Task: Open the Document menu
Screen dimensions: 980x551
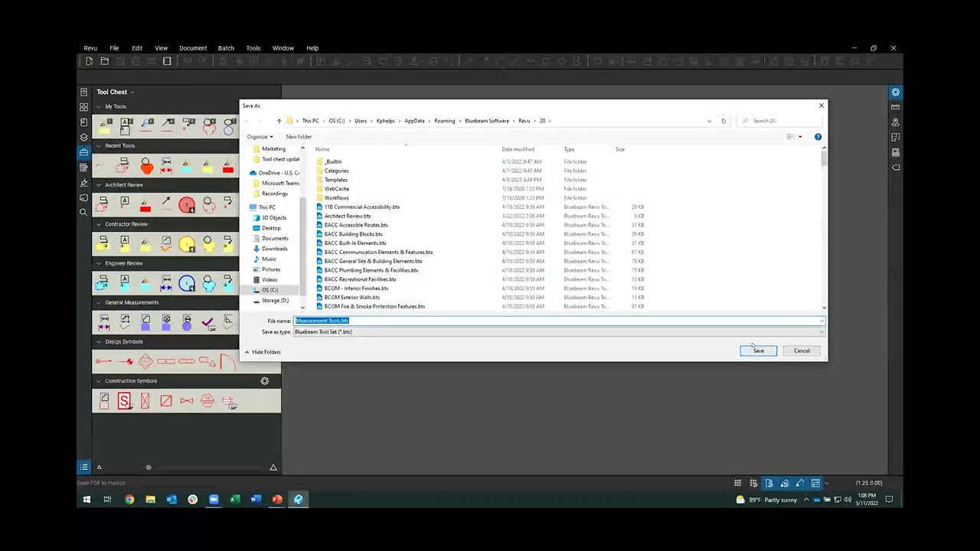Action: point(193,48)
